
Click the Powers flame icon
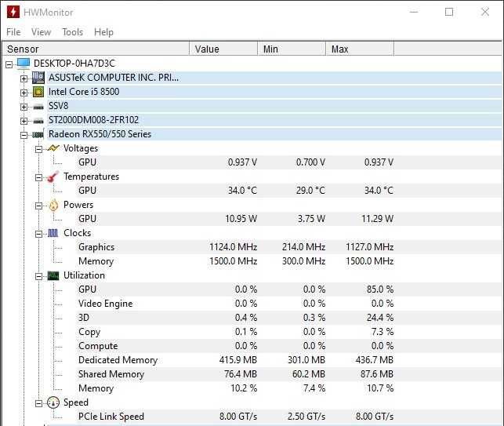click(53, 205)
